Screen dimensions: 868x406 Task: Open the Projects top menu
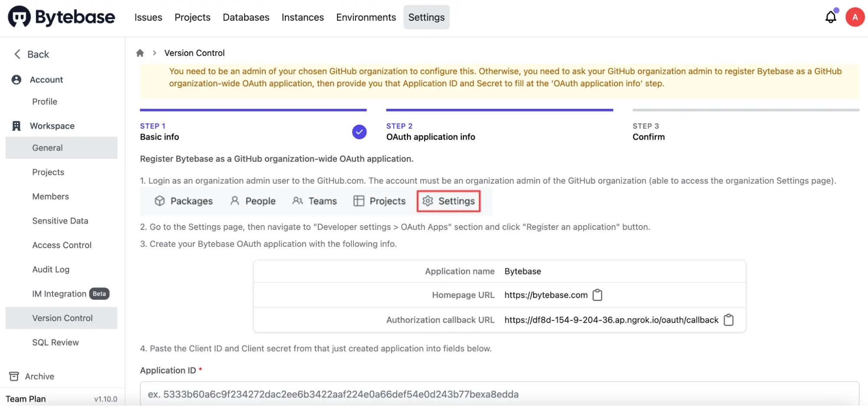pyautogui.click(x=192, y=17)
